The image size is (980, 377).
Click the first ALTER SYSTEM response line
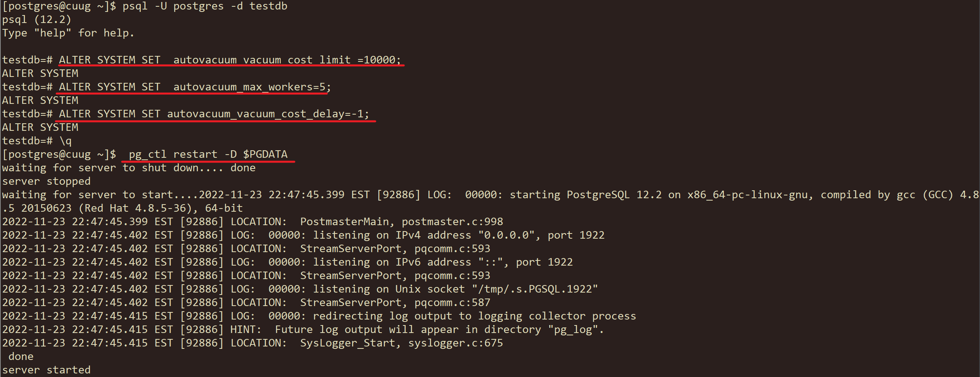click(x=40, y=73)
